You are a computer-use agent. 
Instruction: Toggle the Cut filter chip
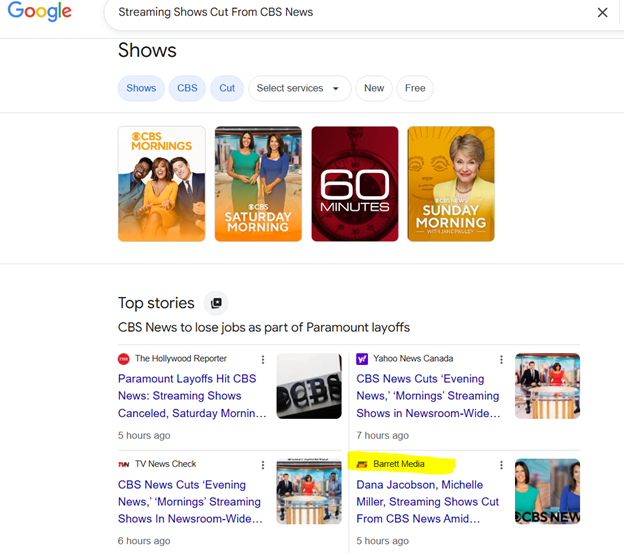tap(227, 88)
